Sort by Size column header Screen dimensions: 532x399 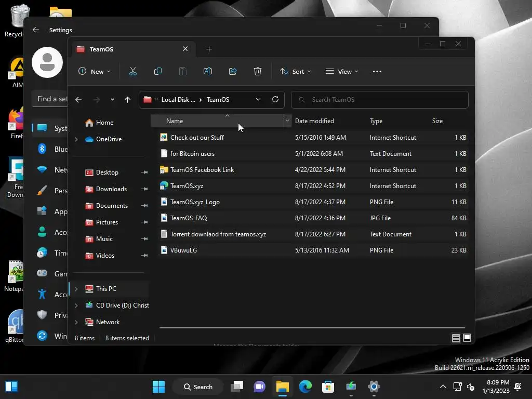[x=437, y=121]
